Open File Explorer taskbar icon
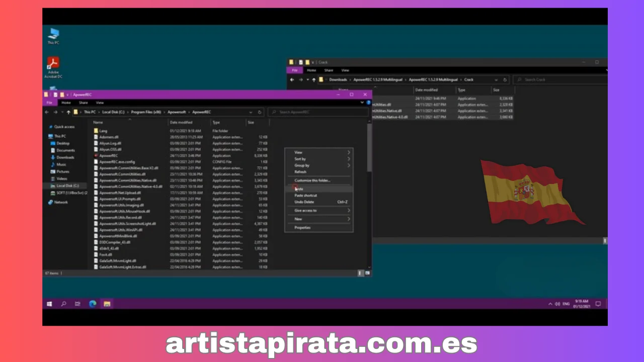The width and height of the screenshot is (644, 362). click(107, 304)
